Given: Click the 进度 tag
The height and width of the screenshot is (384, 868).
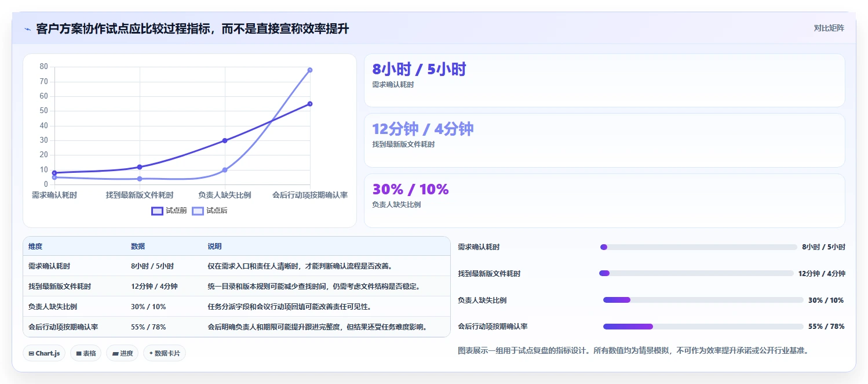Looking at the screenshot, I should [x=122, y=353].
